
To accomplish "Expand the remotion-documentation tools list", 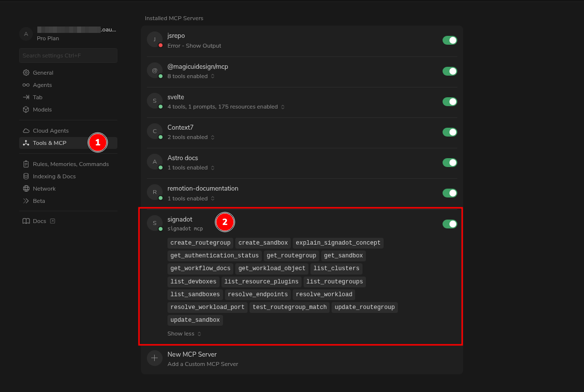I will 212,198.
